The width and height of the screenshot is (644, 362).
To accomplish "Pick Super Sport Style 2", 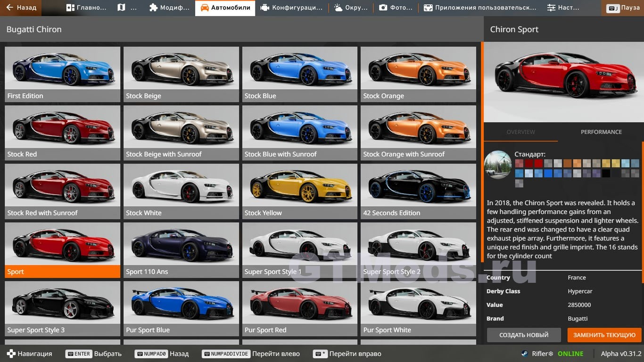I will [419, 250].
